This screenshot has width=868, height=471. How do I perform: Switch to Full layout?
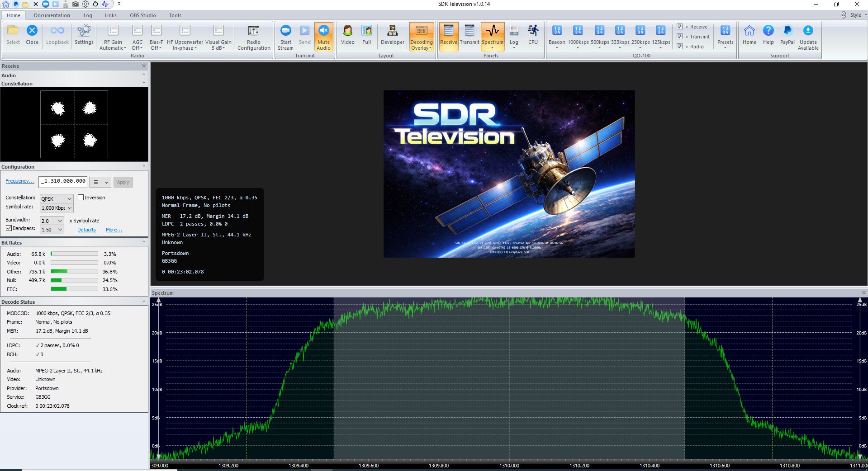coord(367,35)
